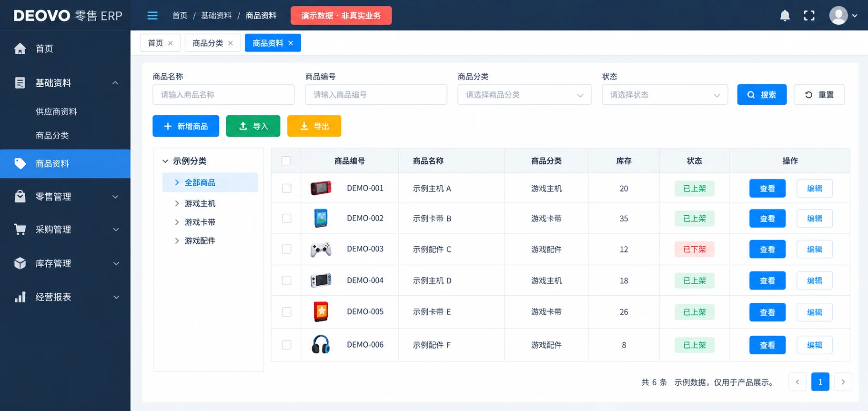Viewport: 868px width, 411px height.
Task: Click the 新增商品 button
Action: [x=186, y=126]
